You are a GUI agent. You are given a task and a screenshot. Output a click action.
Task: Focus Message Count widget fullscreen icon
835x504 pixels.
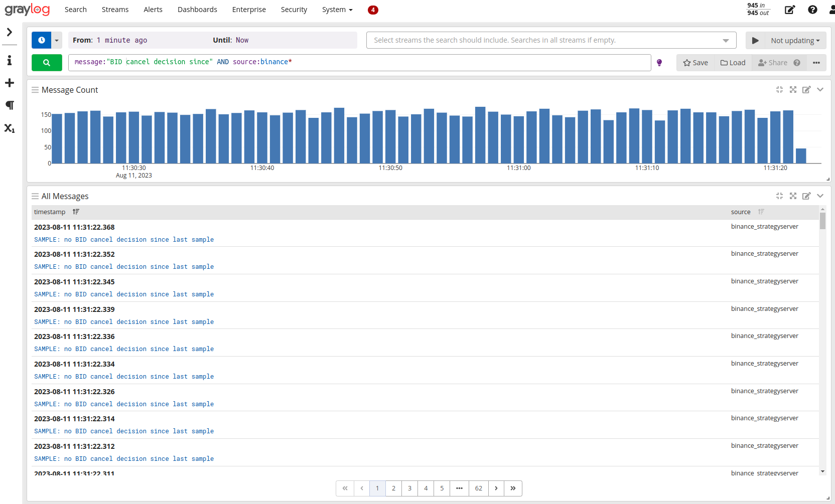tap(793, 90)
